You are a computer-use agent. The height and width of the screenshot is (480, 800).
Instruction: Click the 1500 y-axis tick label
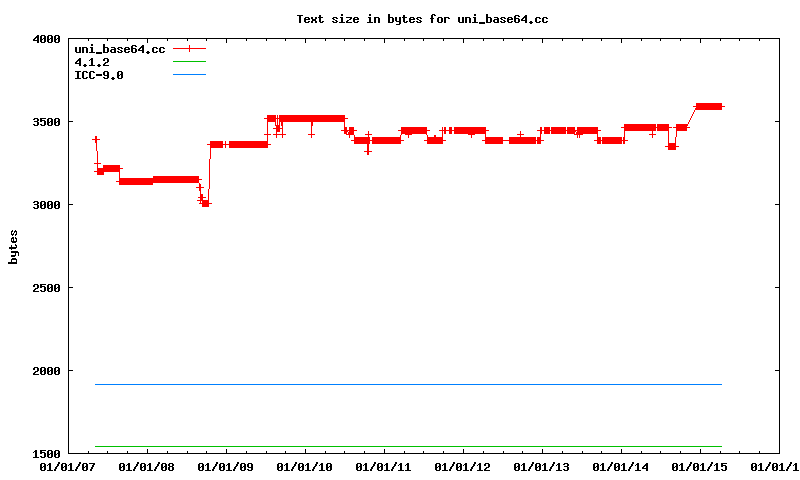tap(47, 454)
